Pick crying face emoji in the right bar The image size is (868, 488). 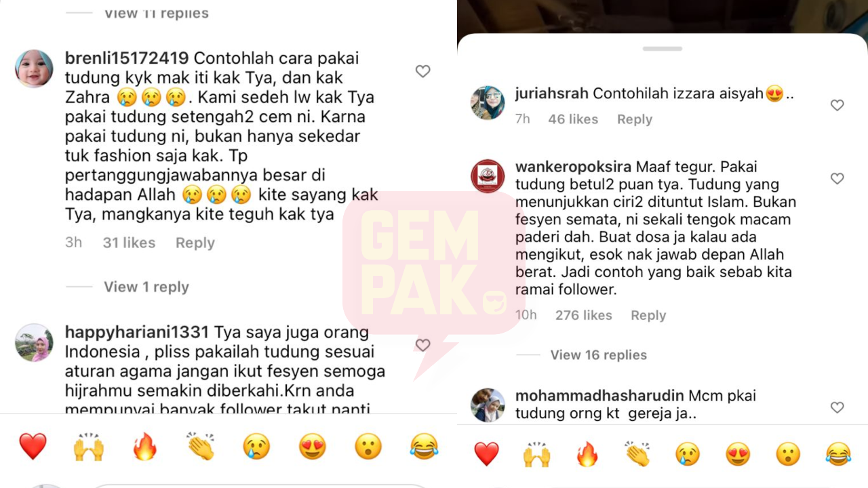point(687,454)
